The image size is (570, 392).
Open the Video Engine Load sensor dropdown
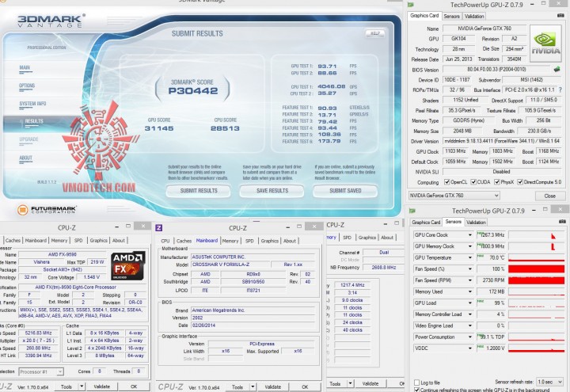pos(470,325)
